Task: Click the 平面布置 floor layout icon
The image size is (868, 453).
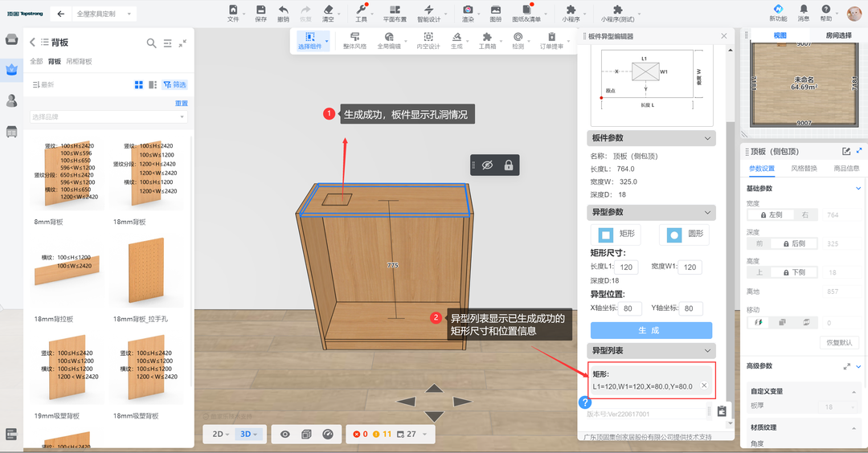Action: (394, 10)
